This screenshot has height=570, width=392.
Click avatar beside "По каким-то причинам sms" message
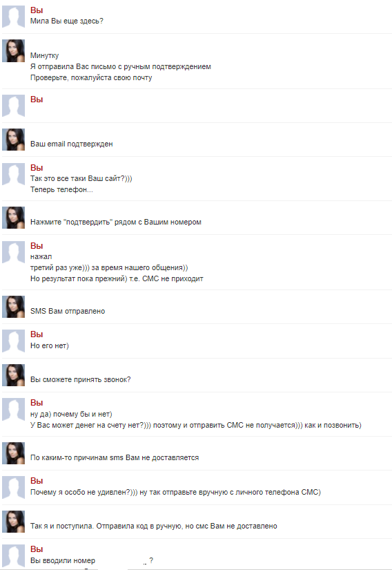click(13, 453)
